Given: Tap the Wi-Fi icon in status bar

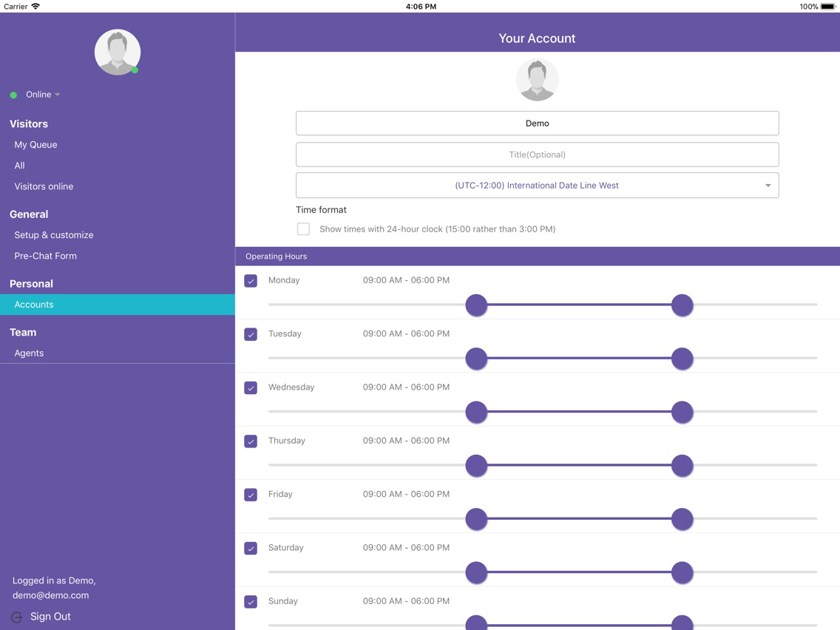Looking at the screenshot, I should pyautogui.click(x=35, y=7).
